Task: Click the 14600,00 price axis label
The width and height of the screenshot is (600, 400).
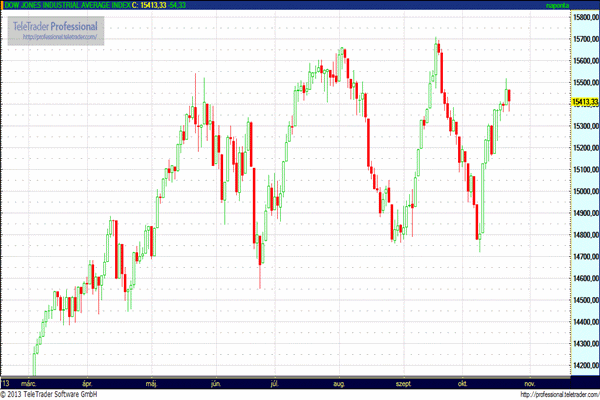Action: [x=584, y=278]
